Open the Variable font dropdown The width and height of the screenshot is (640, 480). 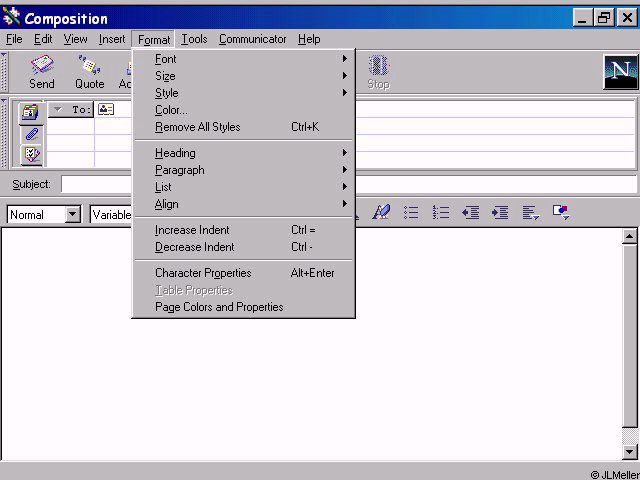click(x=111, y=215)
